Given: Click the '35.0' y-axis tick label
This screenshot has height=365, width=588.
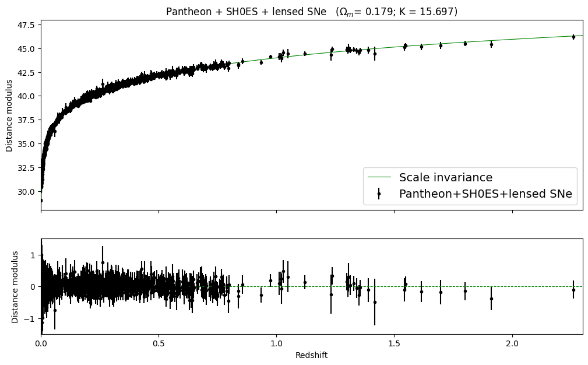Looking at the screenshot, I should tap(26, 144).
